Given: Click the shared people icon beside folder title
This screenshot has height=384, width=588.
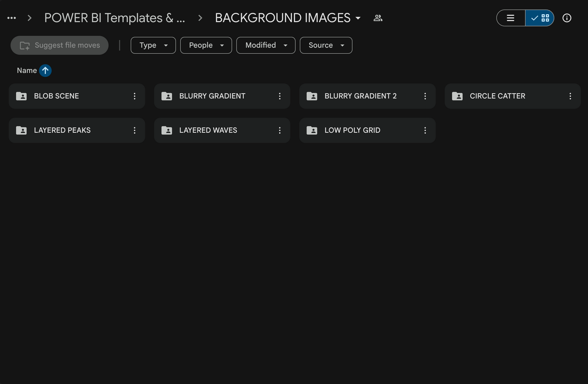Looking at the screenshot, I should pyautogui.click(x=378, y=18).
